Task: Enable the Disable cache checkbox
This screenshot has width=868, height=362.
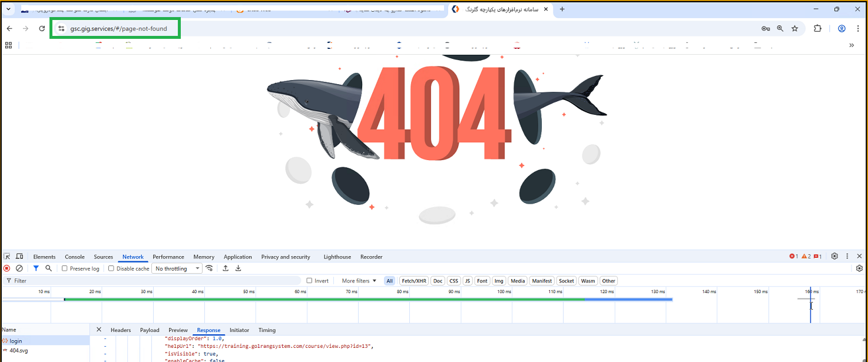Action: (x=111, y=268)
